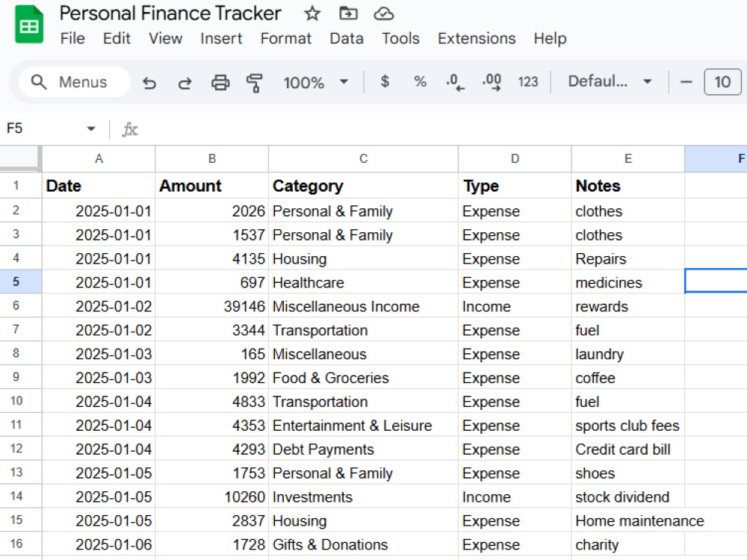The image size is (747, 560).
Task: Select the stock dividend cell
Action: click(628, 497)
